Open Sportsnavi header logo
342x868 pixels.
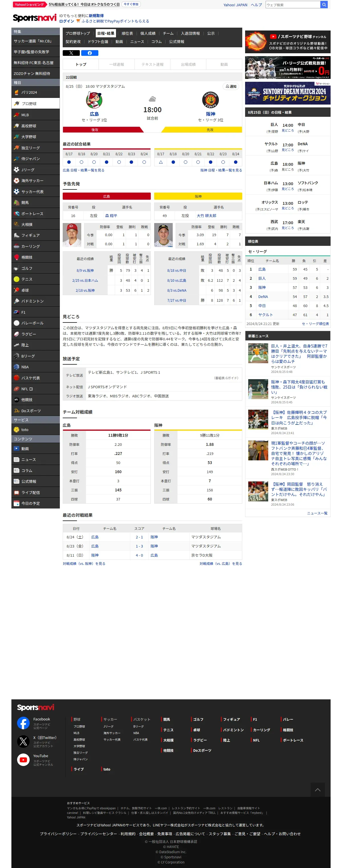coord(34,18)
